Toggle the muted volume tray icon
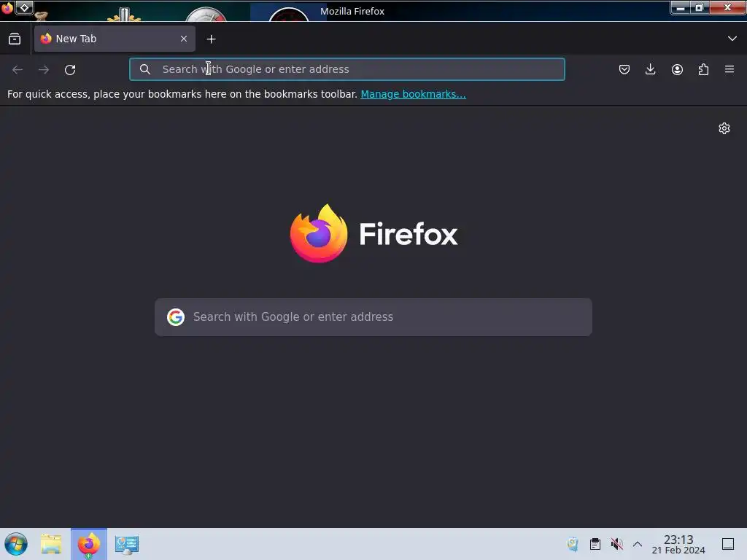747x560 pixels. pos(617,544)
